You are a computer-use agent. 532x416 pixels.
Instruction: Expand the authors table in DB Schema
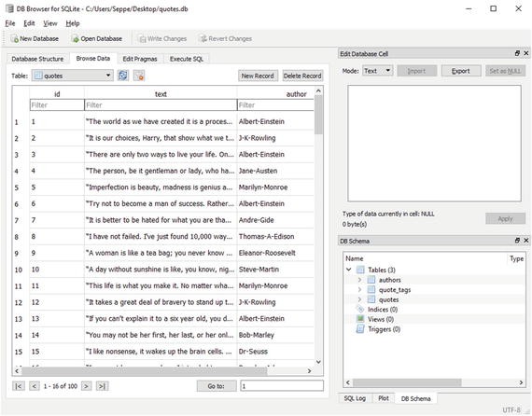[x=359, y=280]
